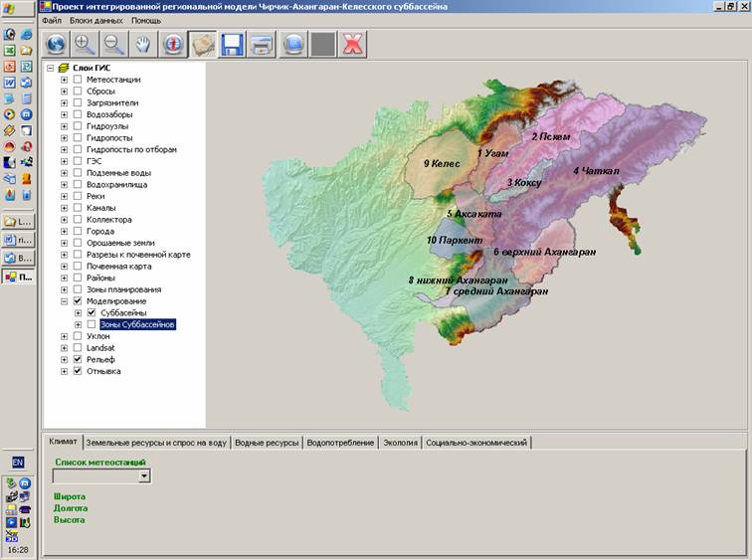Enable the Реки layer checkbox

click(78, 196)
